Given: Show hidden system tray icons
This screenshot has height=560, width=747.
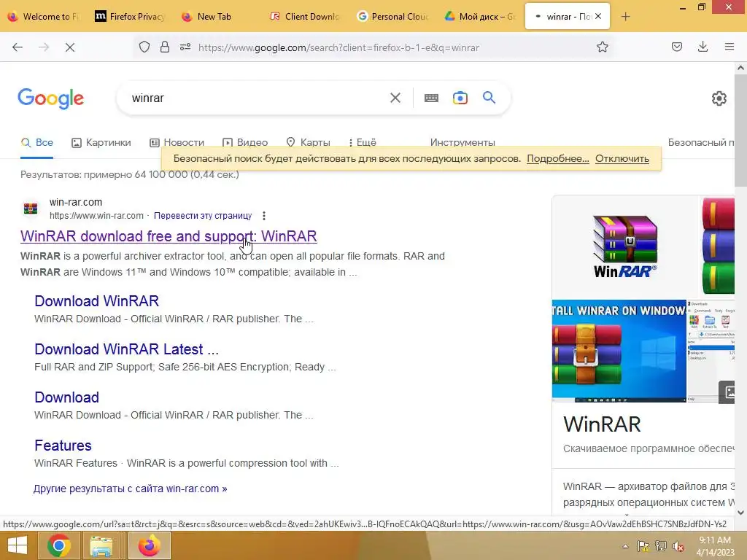Looking at the screenshot, I should (625, 546).
